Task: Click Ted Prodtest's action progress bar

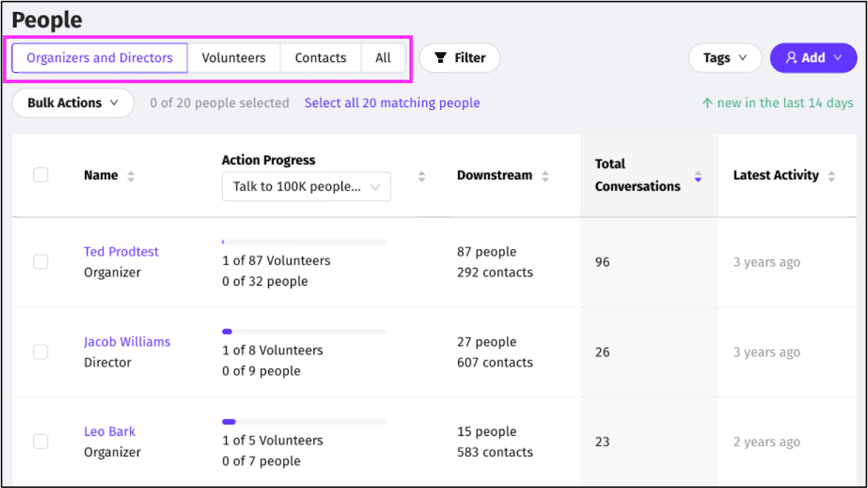Action: (303, 242)
